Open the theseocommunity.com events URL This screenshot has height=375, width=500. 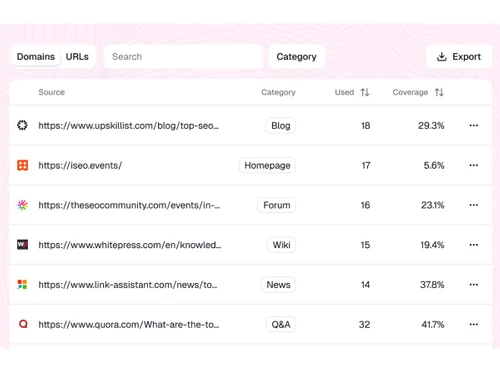click(x=129, y=205)
